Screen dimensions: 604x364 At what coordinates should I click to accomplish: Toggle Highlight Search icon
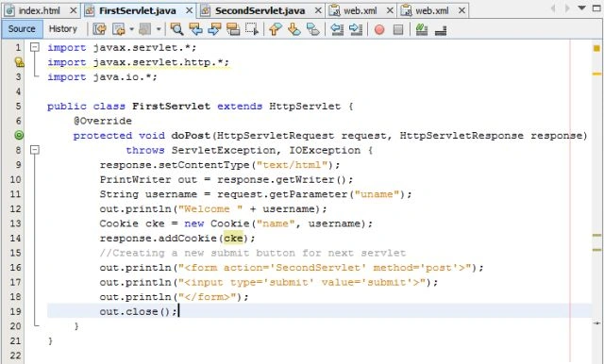pyautogui.click(x=233, y=29)
